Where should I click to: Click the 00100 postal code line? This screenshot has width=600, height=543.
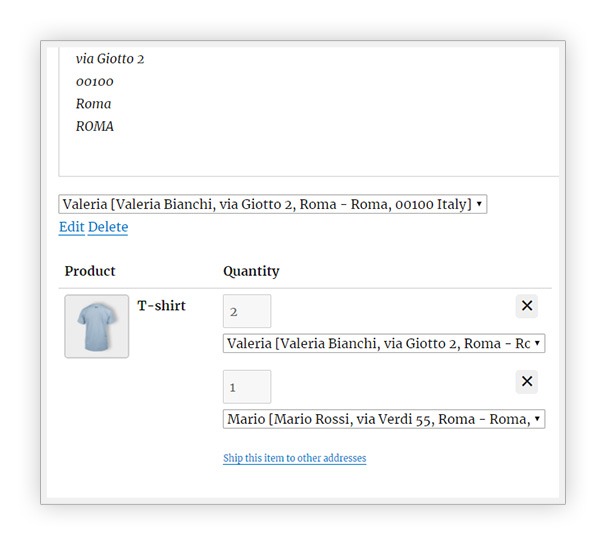point(95,82)
